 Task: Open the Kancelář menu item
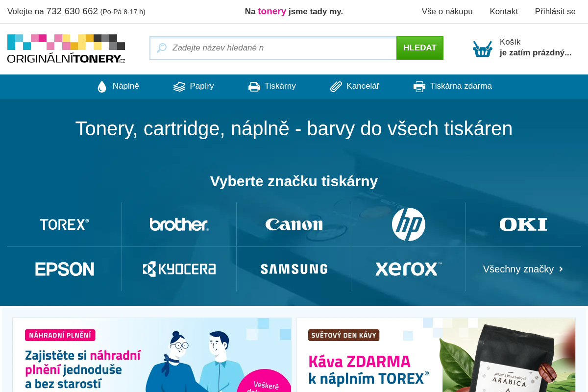(355, 86)
